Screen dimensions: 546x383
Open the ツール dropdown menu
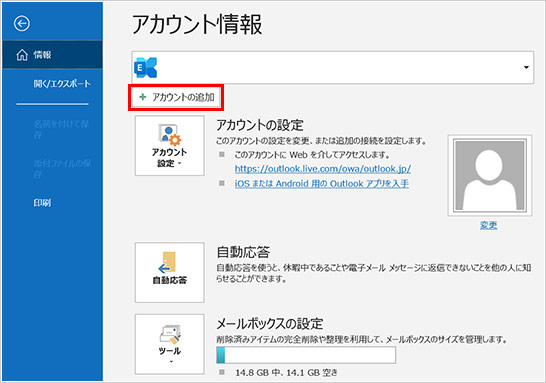[170, 344]
